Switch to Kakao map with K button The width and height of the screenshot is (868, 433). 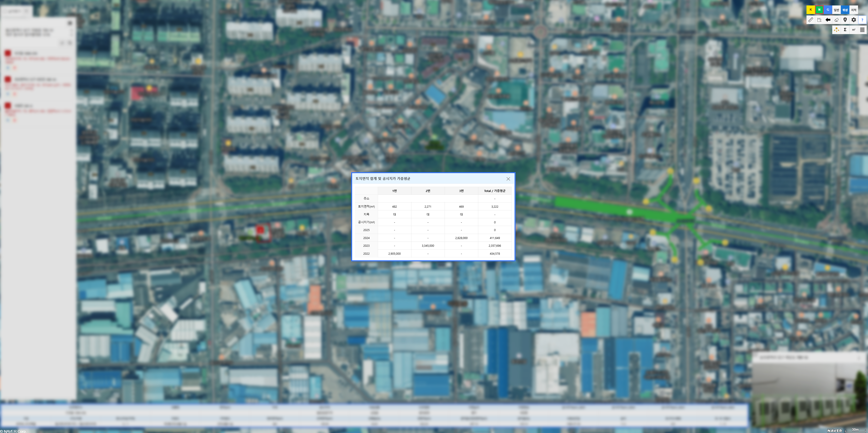click(811, 10)
